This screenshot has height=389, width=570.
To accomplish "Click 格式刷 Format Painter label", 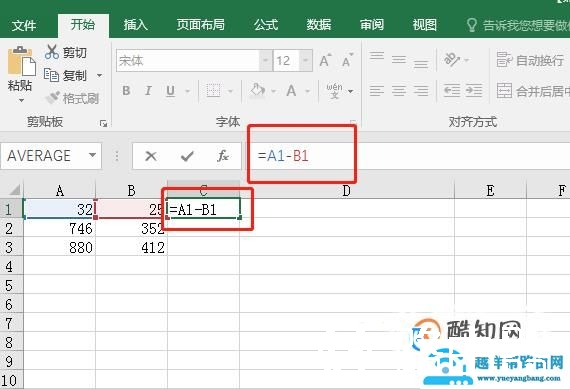I will (x=80, y=98).
